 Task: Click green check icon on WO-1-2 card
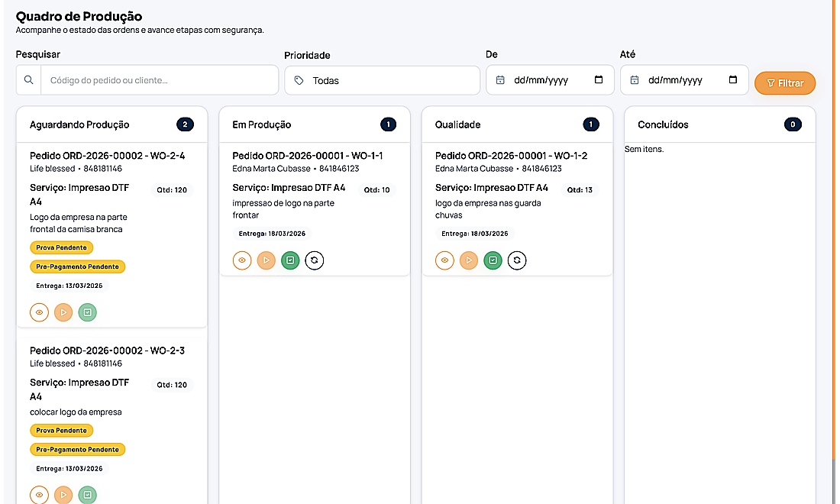pos(493,260)
